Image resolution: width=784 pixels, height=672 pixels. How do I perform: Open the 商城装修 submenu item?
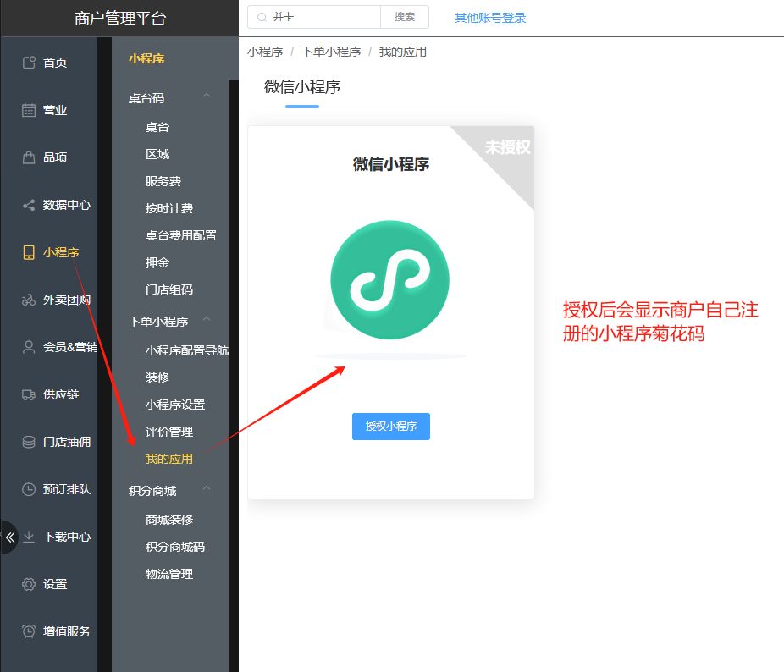(x=169, y=520)
